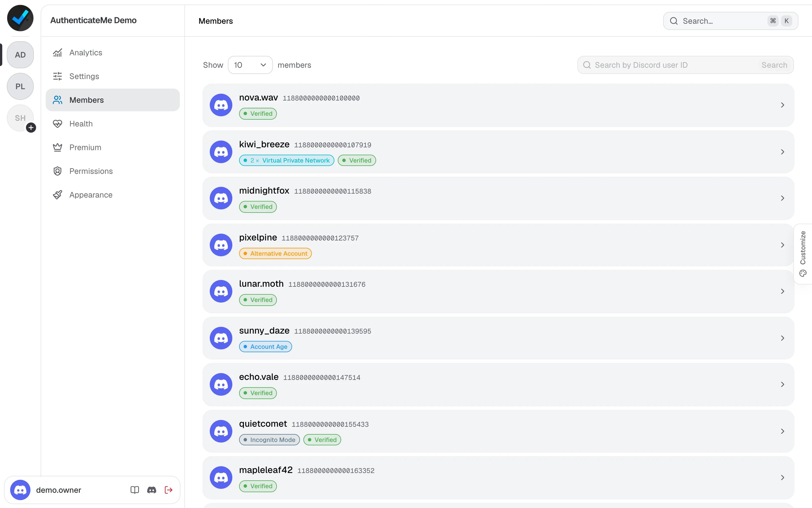Click the Premium crown icon
This screenshot has height=508, width=812.
click(x=58, y=147)
